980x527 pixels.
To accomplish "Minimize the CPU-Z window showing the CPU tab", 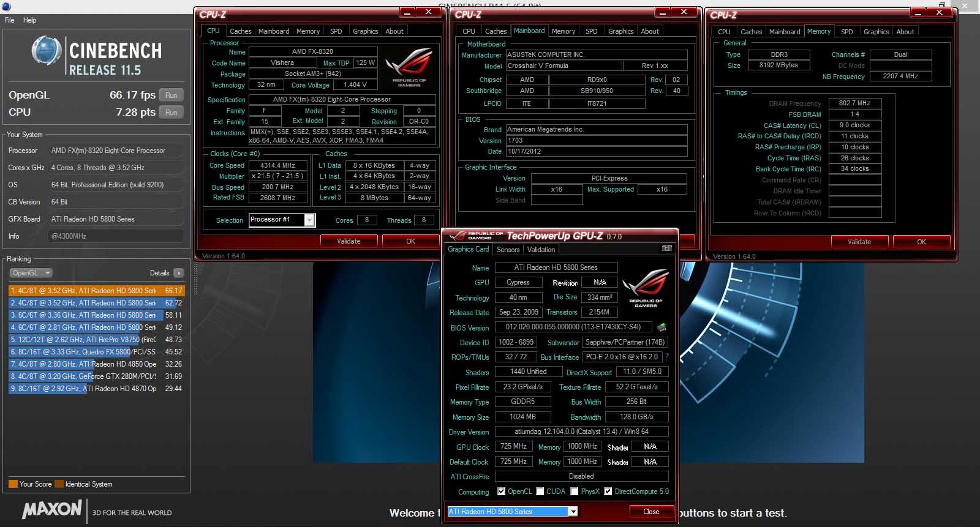I will click(x=408, y=12).
